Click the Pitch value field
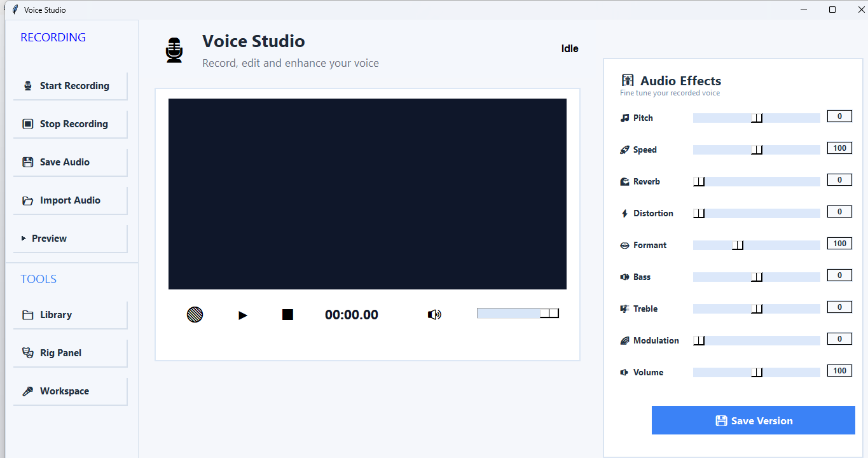868x458 pixels. pos(839,116)
